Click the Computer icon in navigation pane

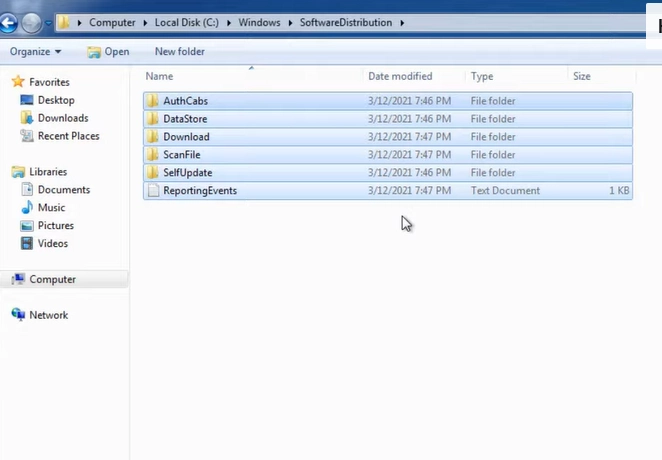pyautogui.click(x=18, y=279)
